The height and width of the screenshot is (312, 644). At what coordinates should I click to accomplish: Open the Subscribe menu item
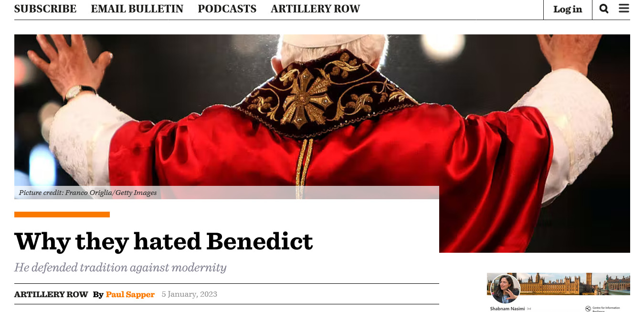(x=45, y=9)
